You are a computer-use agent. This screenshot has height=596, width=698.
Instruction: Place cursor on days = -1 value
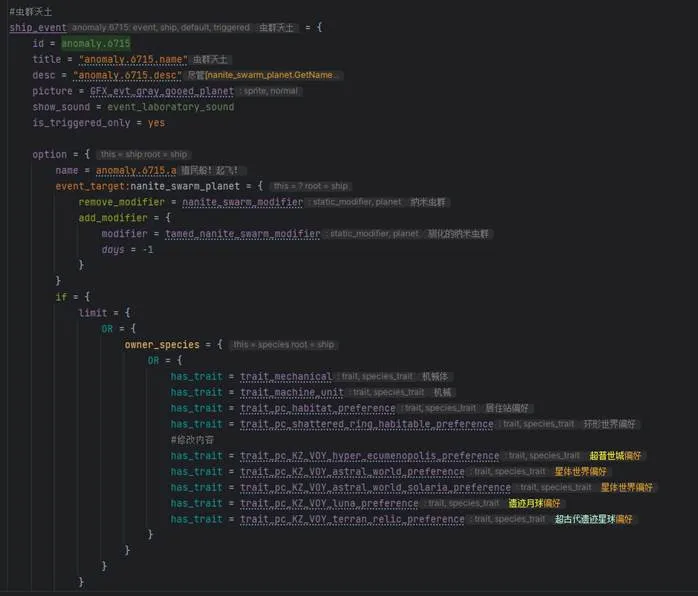[x=147, y=250]
